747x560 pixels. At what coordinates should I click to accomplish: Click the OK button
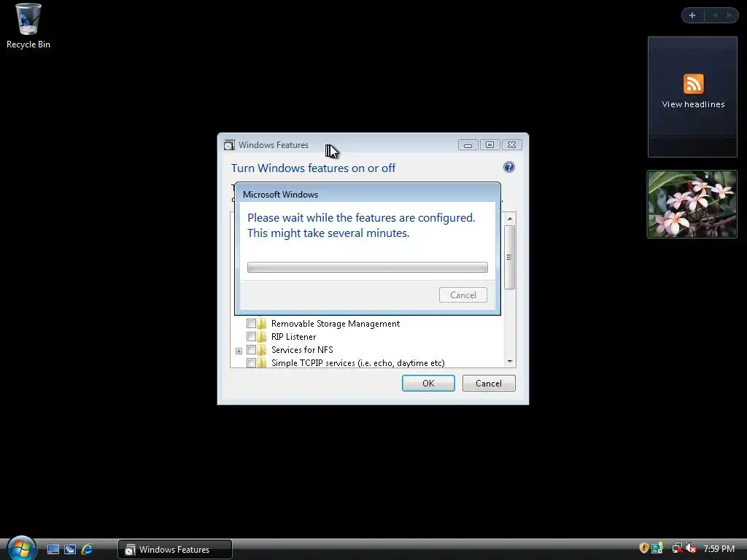point(428,384)
